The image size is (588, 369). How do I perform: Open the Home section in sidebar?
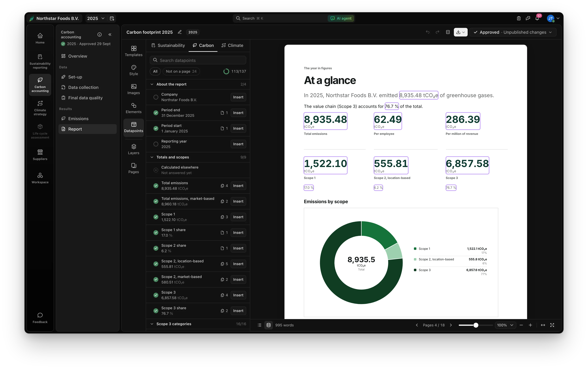point(40,38)
